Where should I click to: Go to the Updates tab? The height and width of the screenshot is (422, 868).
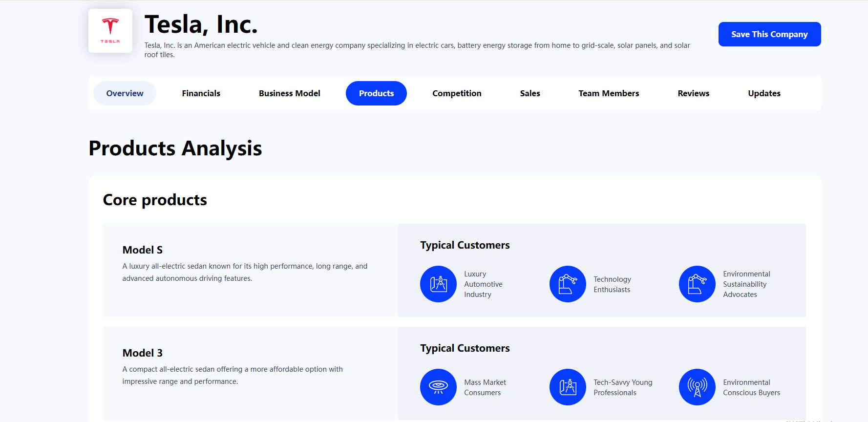[764, 93]
